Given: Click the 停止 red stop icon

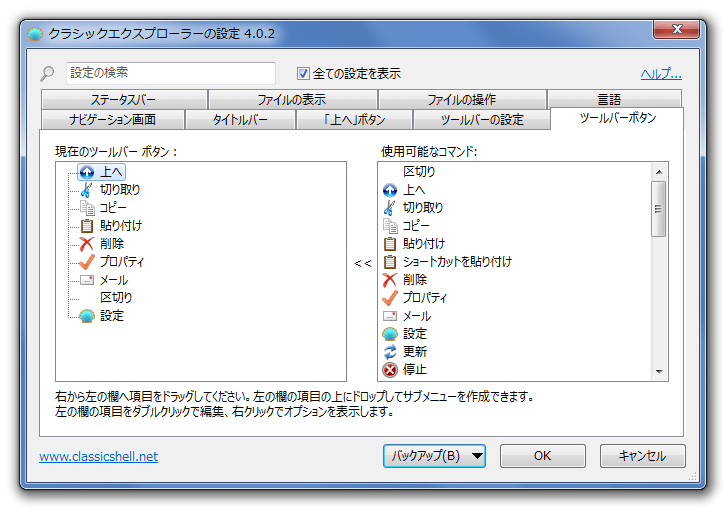Looking at the screenshot, I should coord(390,370).
